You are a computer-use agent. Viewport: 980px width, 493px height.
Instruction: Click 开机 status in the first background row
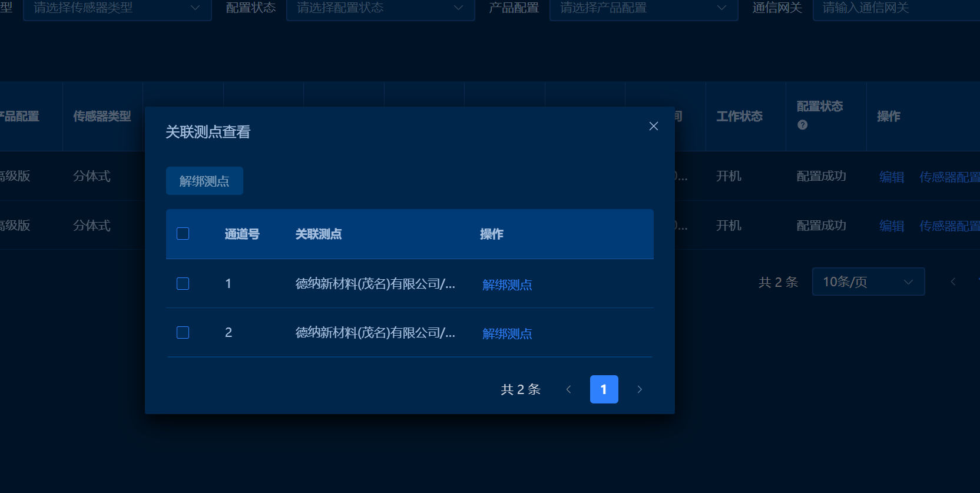729,176
